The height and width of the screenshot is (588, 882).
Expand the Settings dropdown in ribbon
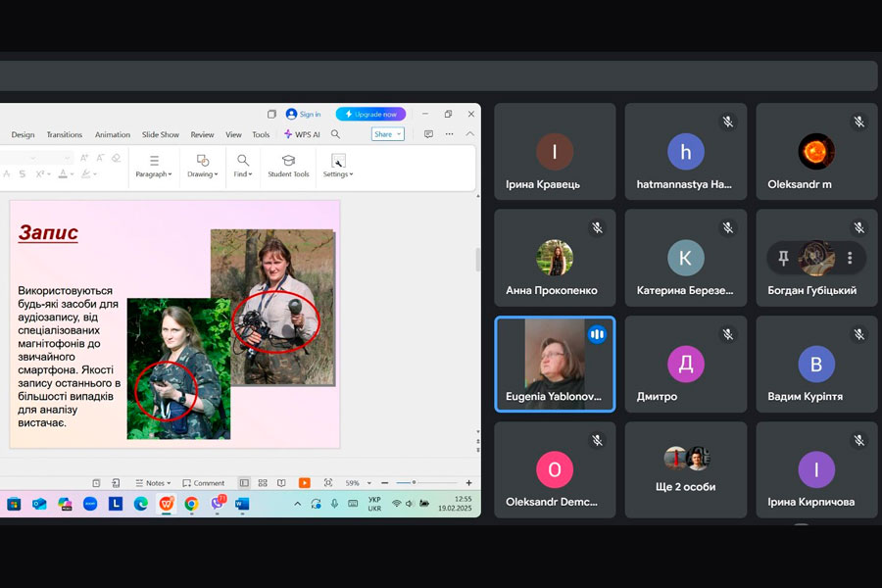point(338,174)
